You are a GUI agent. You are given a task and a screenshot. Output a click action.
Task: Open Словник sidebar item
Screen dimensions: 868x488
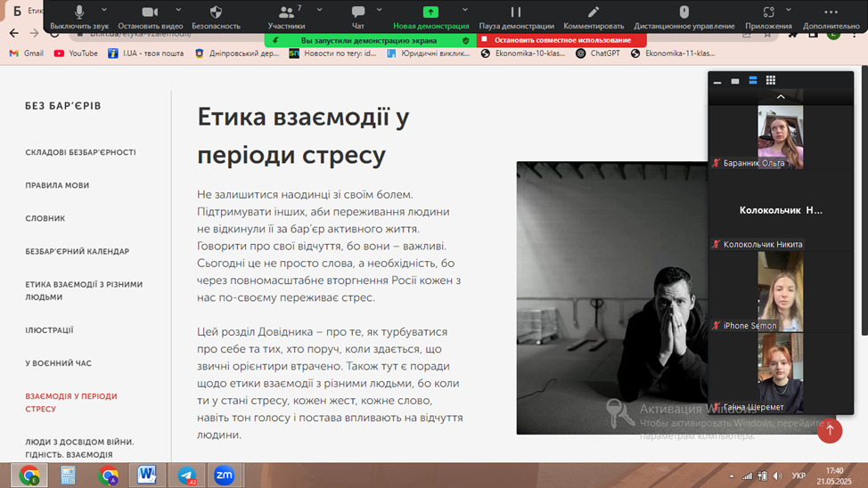click(x=45, y=218)
